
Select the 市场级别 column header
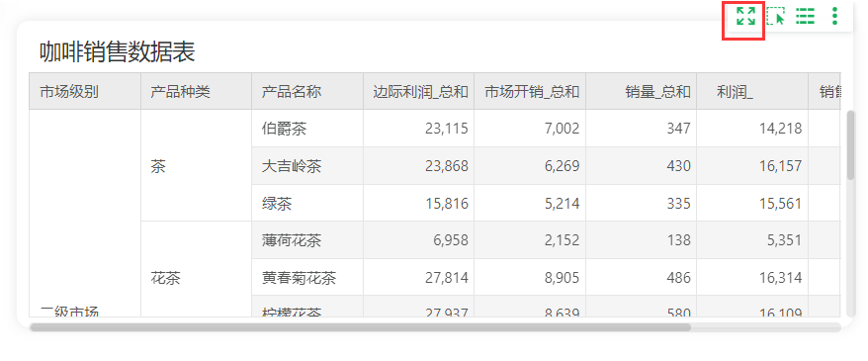pyautogui.click(x=85, y=91)
